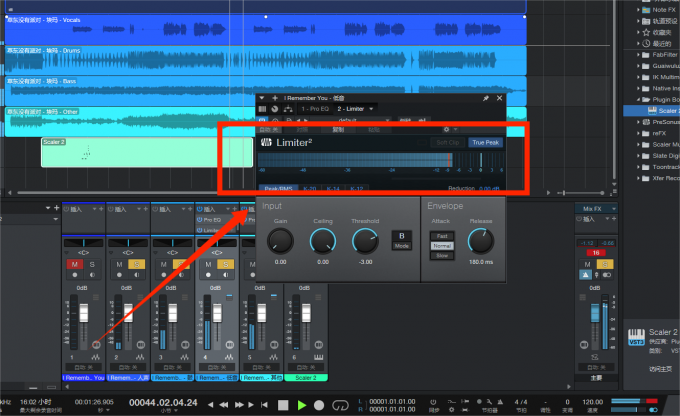Viewport: 680px width, 416px height.
Task: Stop playback using the square stop button
Action: click(283, 405)
